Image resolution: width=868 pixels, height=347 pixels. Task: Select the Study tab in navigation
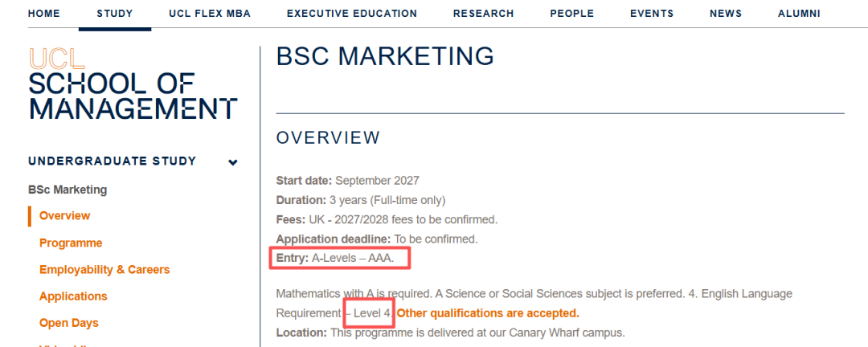pyautogui.click(x=115, y=14)
